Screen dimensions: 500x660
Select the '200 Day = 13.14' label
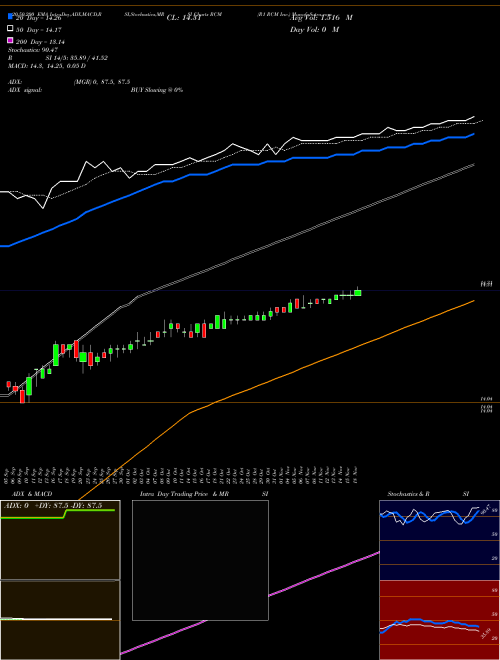click(40, 42)
